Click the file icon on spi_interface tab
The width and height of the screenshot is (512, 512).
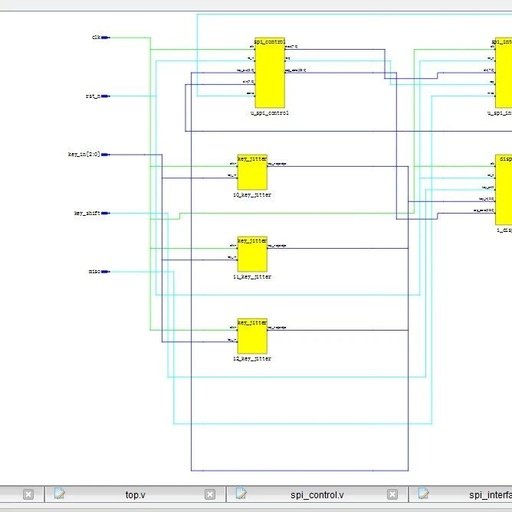[x=424, y=494]
